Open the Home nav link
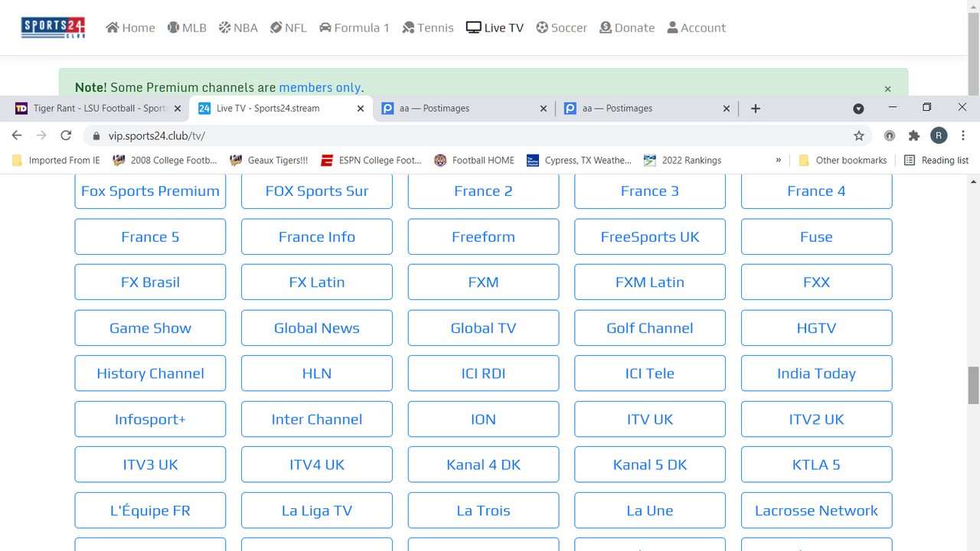Viewport: 980px width, 551px height. [130, 28]
